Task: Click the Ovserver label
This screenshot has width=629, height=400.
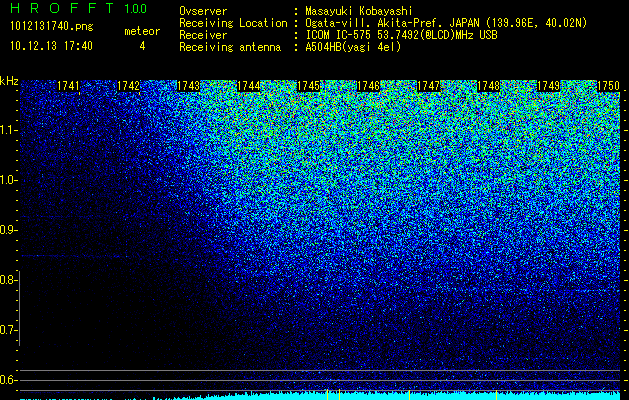Action: tap(203, 11)
